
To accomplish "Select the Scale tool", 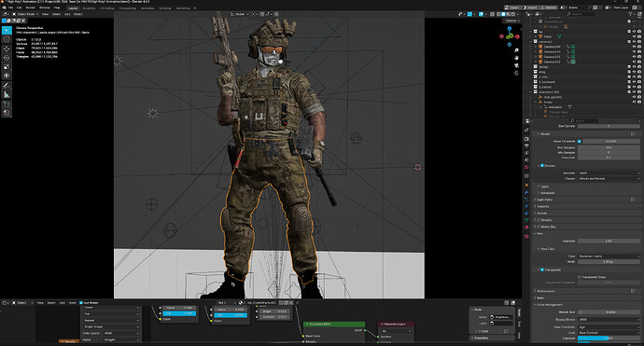I will [7, 66].
